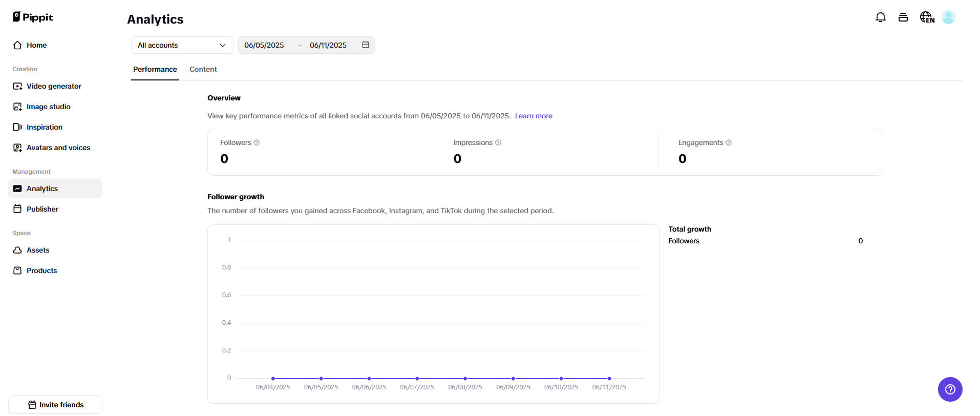Click the 06/04/2025 chart data point
Screen dimensions: 980x416
(x=273, y=379)
